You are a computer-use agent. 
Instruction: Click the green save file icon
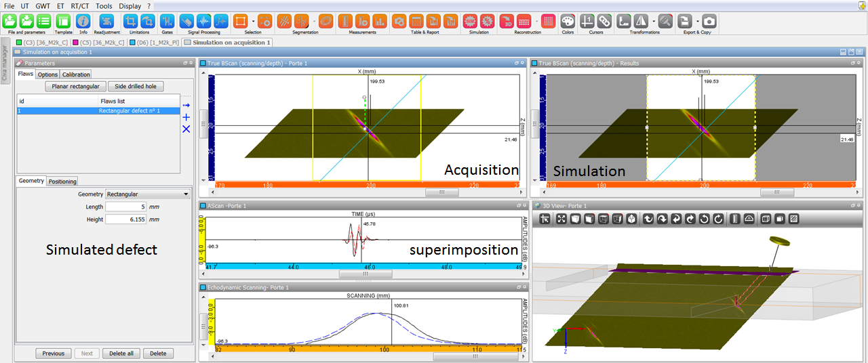(x=28, y=21)
